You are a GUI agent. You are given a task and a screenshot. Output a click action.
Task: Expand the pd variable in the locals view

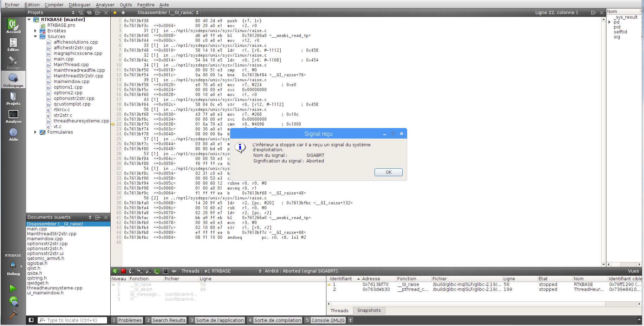(609, 22)
